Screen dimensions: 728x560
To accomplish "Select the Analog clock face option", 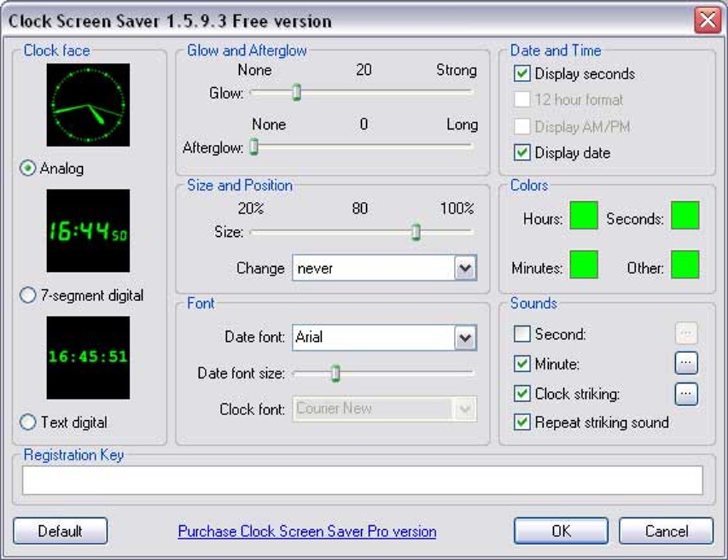I will tap(26, 168).
